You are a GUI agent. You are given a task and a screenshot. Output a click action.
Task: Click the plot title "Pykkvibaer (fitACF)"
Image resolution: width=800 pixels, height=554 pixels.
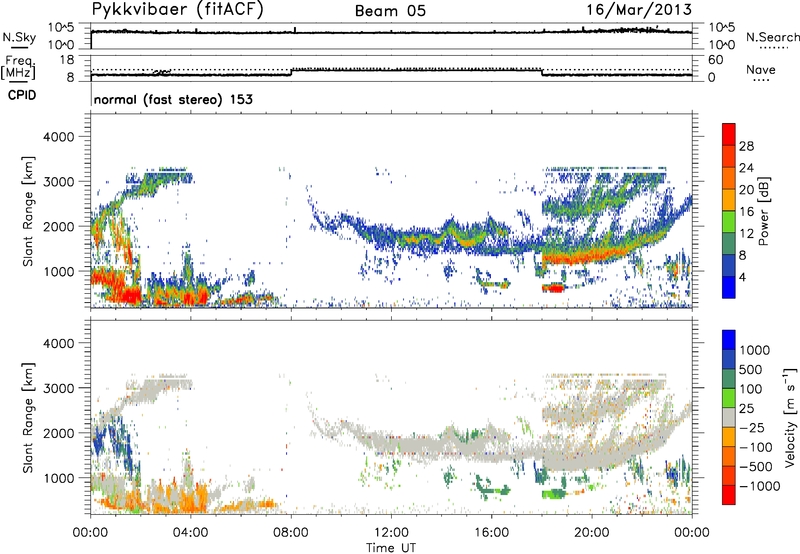pos(178,10)
